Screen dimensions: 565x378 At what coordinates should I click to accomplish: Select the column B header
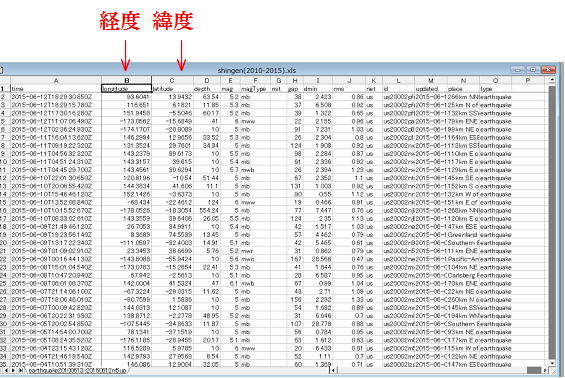pos(126,81)
